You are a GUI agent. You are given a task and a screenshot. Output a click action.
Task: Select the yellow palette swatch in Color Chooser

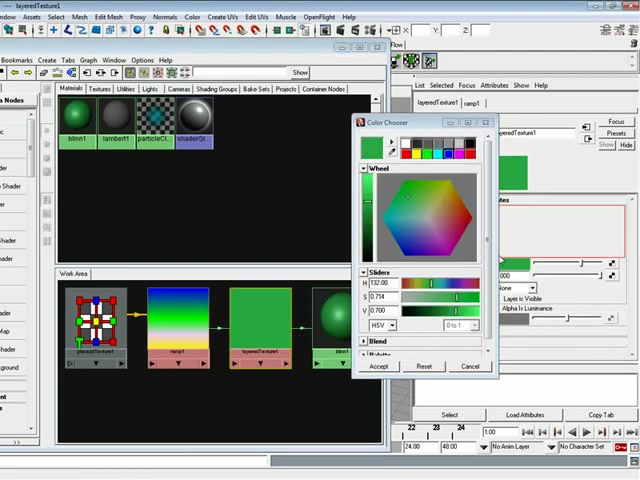coord(416,154)
